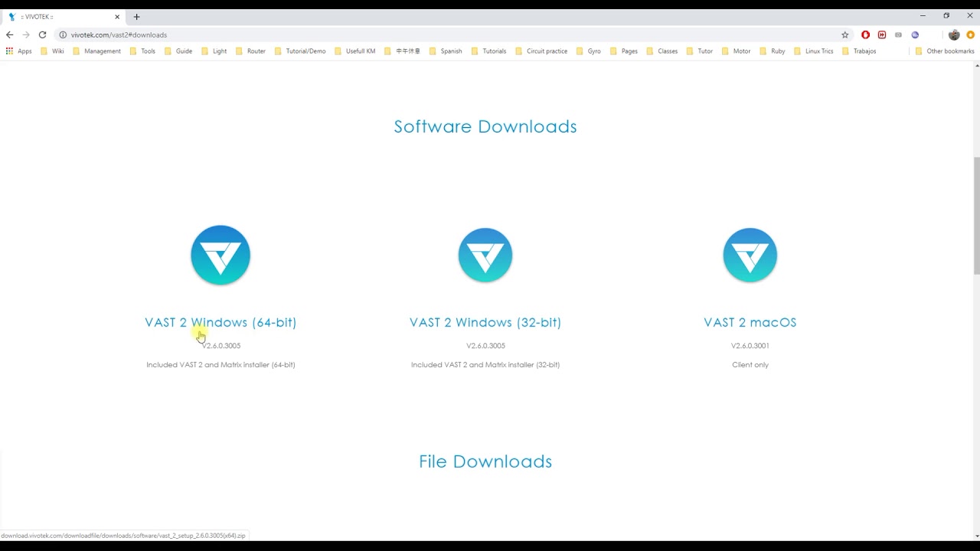
Task: Open the Tutor bookmark folder
Action: [x=699, y=51]
